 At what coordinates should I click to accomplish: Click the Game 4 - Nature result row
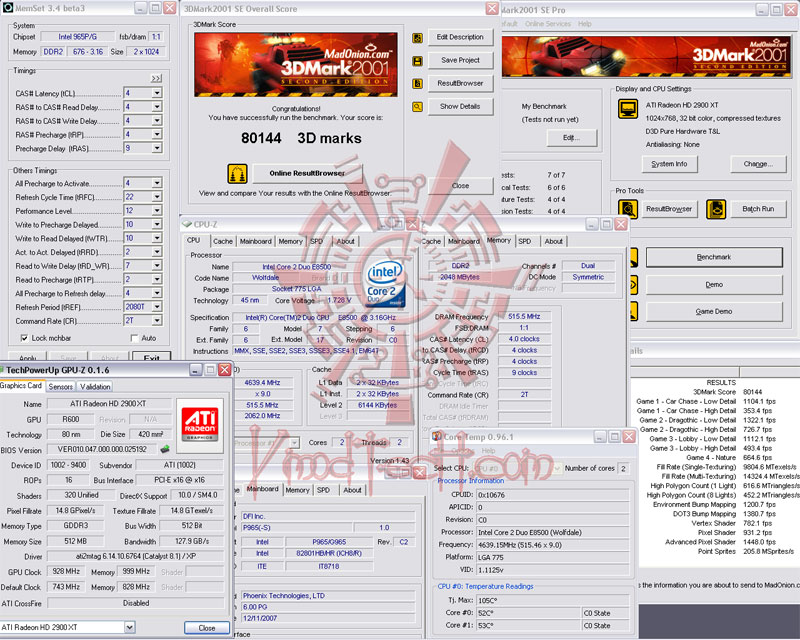point(730,458)
